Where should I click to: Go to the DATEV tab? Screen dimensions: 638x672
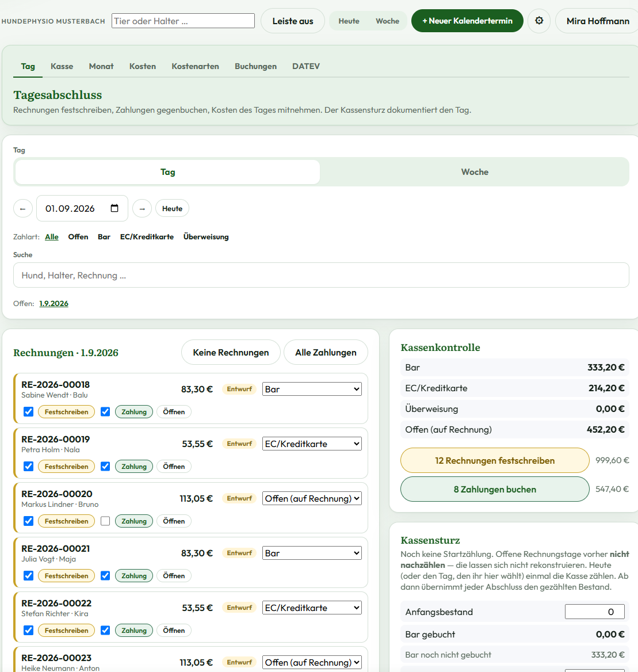(306, 66)
